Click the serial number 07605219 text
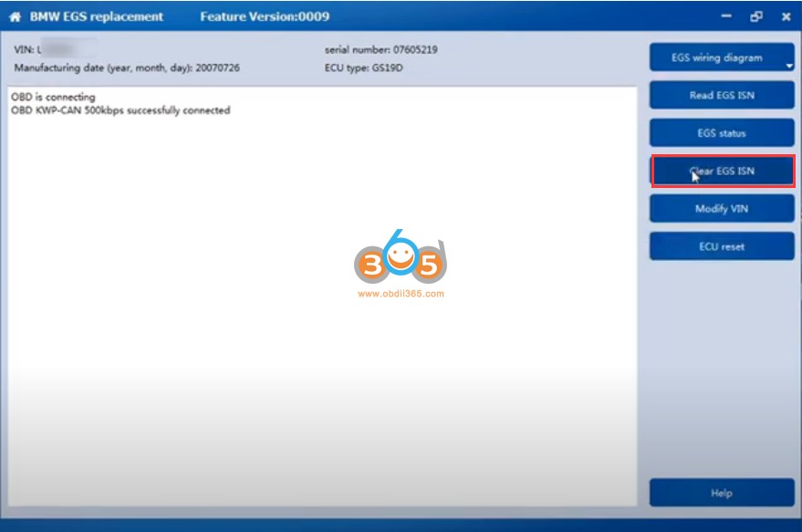Image resolution: width=802 pixels, height=532 pixels. (381, 49)
